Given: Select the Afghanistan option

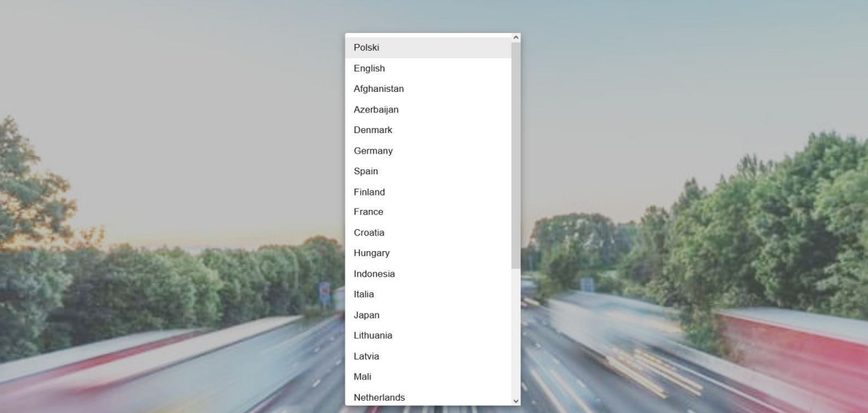Looking at the screenshot, I should pyautogui.click(x=428, y=88).
